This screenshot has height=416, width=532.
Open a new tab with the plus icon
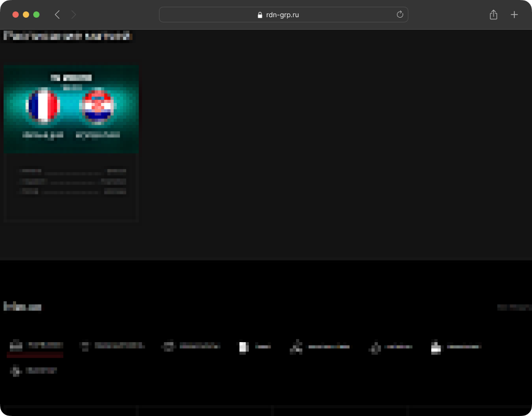coord(514,15)
